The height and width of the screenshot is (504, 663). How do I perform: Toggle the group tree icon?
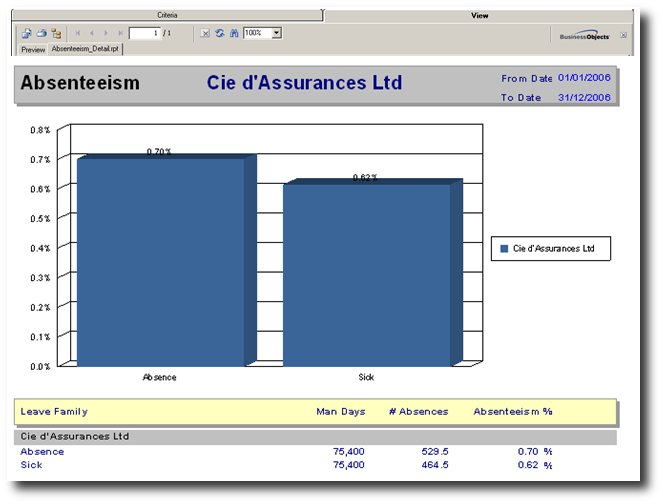point(56,33)
